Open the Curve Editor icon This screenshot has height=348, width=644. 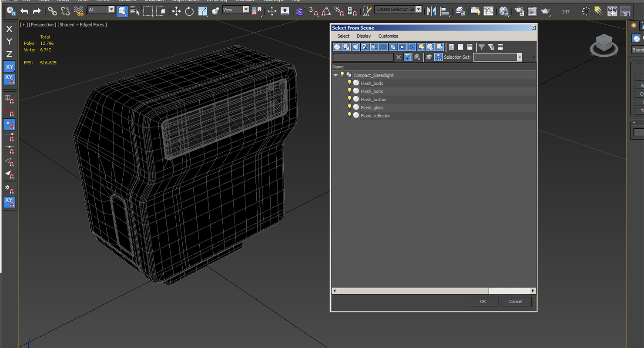[x=489, y=11]
